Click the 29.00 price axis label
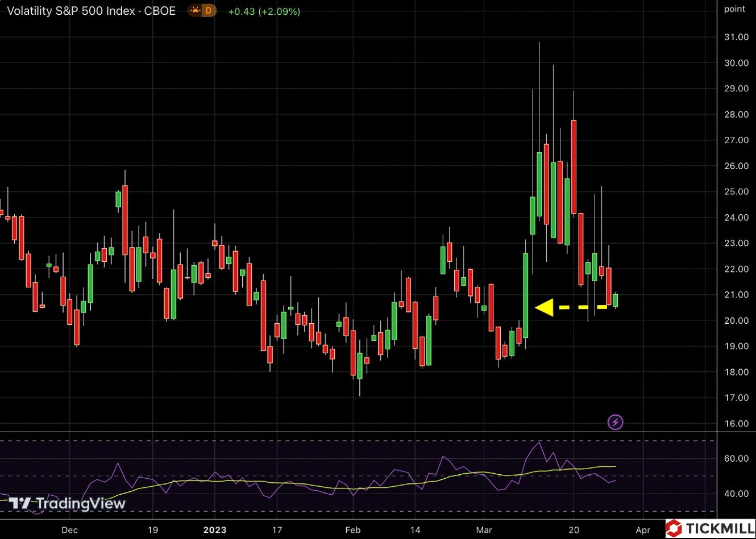Image resolution: width=756 pixels, height=539 pixels. coord(736,89)
